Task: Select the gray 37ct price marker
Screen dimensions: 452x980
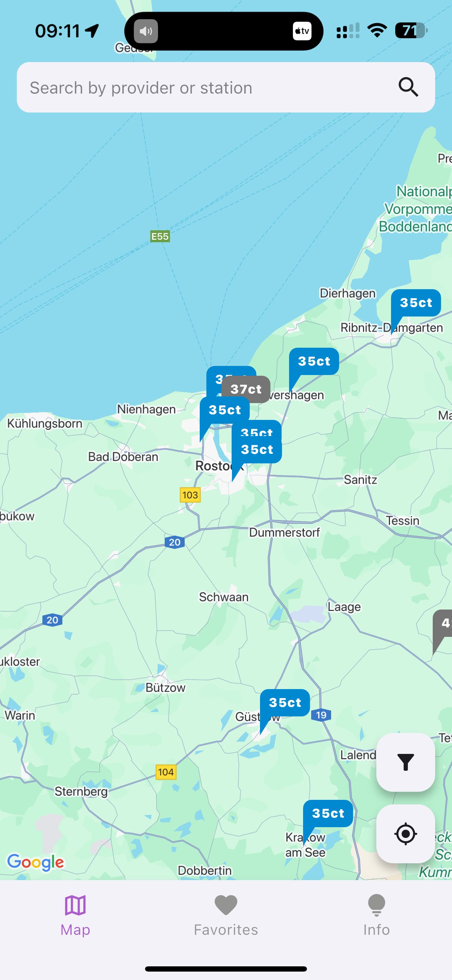Action: pos(246,389)
